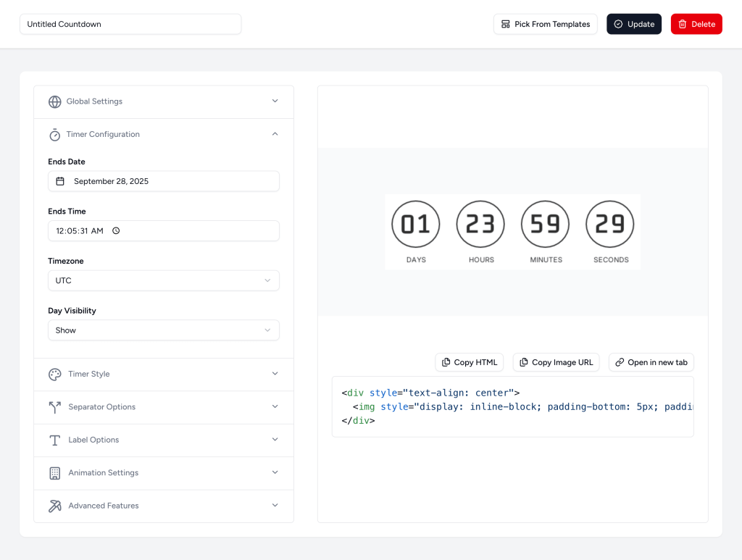Click the Animation Settings building icon
This screenshot has height=560, width=742.
(55, 473)
